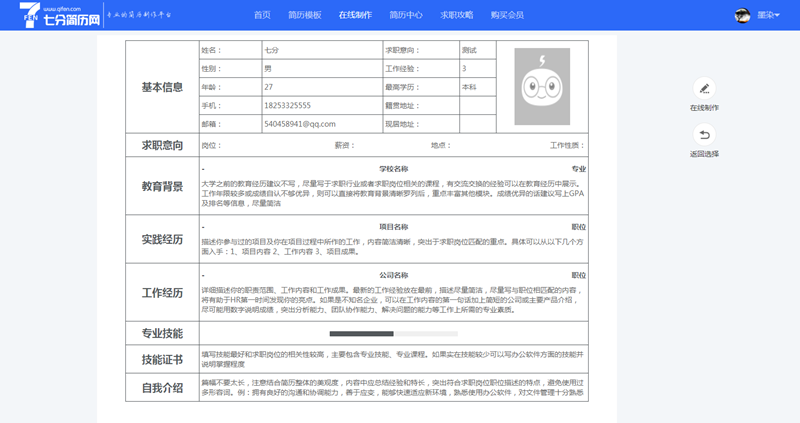Open the user avatar in the header

pyautogui.click(x=742, y=15)
